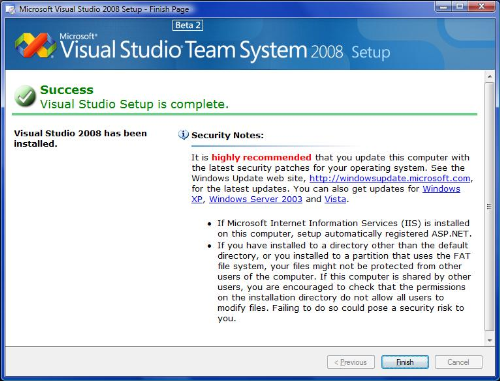The height and width of the screenshot is (381, 500).
Task: Close the setup window
Action: (x=481, y=7)
